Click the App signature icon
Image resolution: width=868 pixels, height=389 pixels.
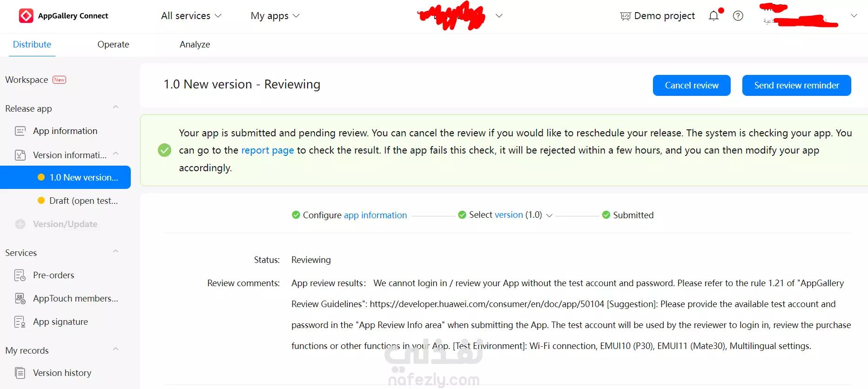[20, 322]
